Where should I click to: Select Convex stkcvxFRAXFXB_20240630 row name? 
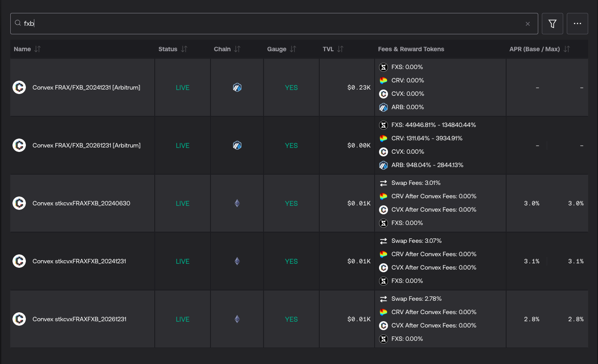tap(81, 204)
